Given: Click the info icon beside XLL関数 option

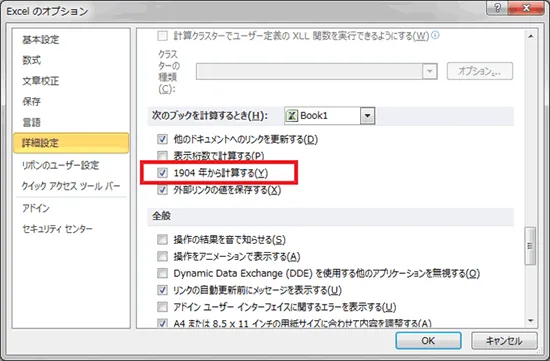Looking at the screenshot, I should pyautogui.click(x=435, y=35).
